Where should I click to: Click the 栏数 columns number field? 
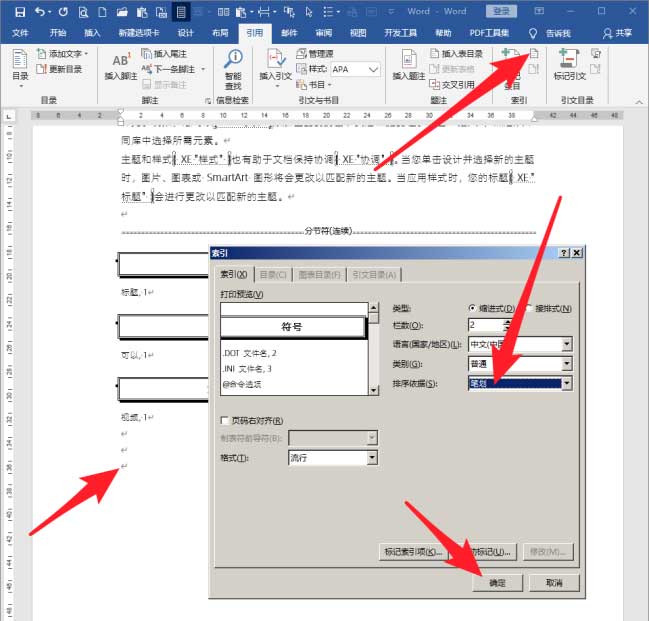[x=485, y=325]
